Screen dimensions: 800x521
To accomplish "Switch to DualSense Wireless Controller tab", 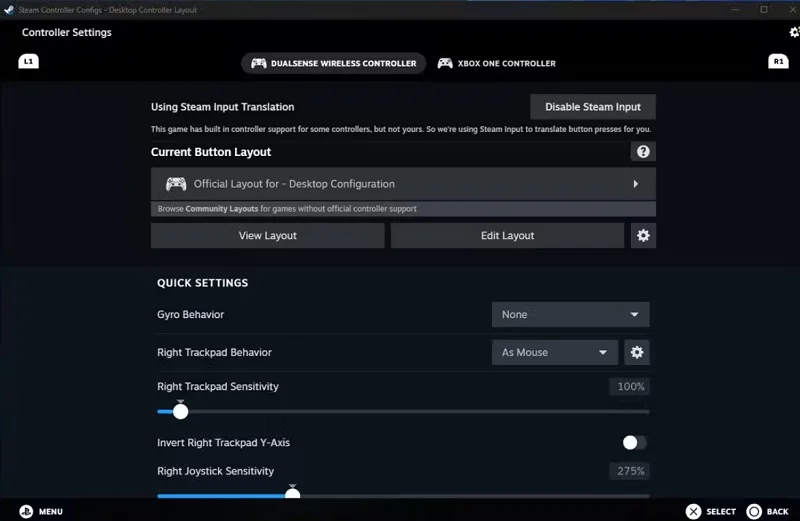I will click(x=334, y=63).
